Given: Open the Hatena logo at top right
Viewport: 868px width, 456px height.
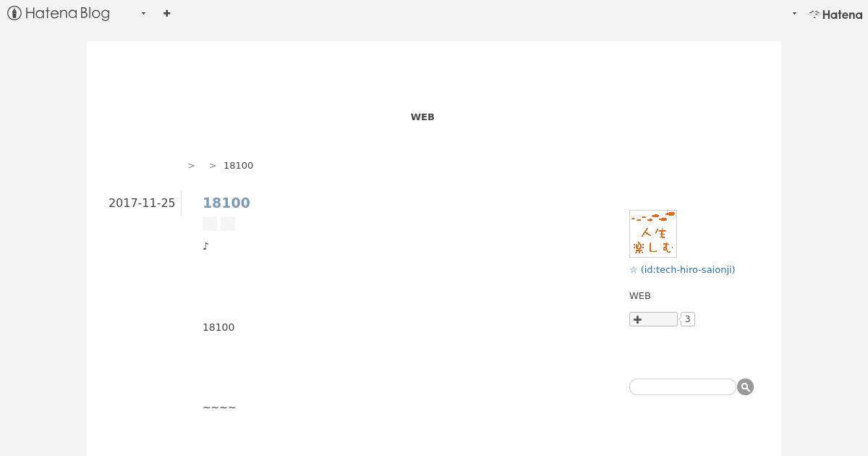Looking at the screenshot, I should [835, 14].
